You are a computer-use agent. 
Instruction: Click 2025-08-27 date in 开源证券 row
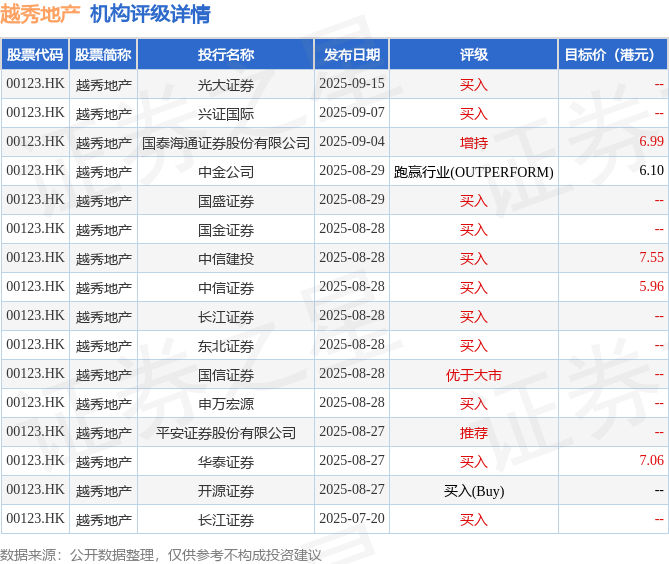(352, 490)
